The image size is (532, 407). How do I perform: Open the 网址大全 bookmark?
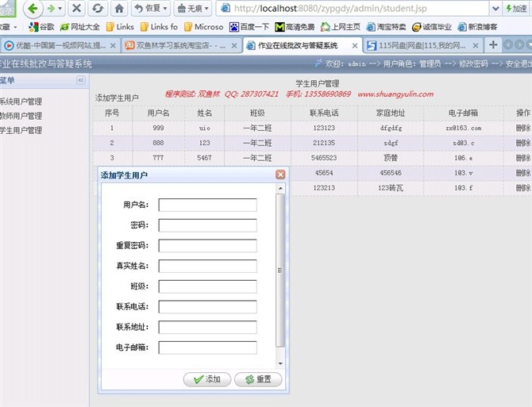point(80,27)
